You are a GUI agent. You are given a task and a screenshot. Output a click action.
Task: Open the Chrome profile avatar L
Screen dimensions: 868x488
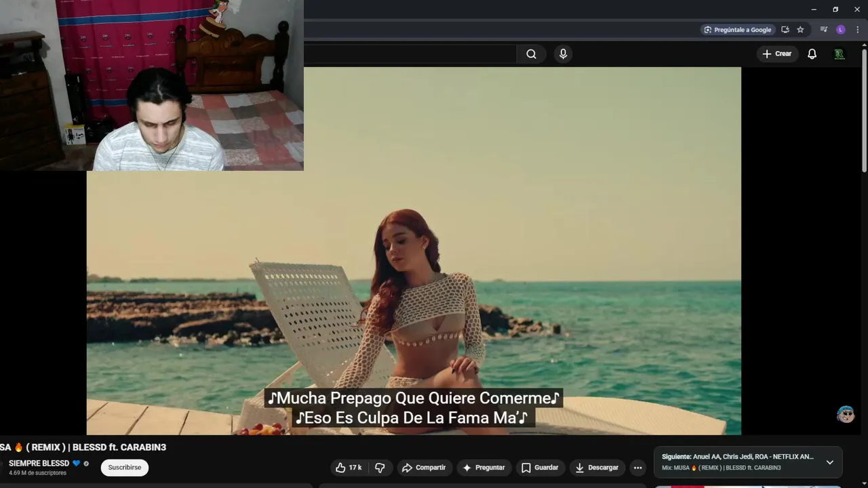point(841,30)
